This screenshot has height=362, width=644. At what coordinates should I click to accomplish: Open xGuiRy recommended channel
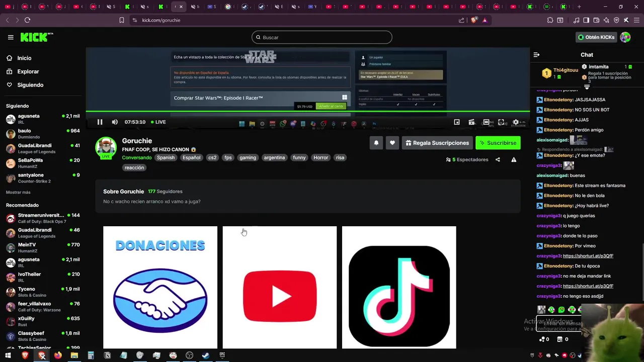click(x=43, y=321)
